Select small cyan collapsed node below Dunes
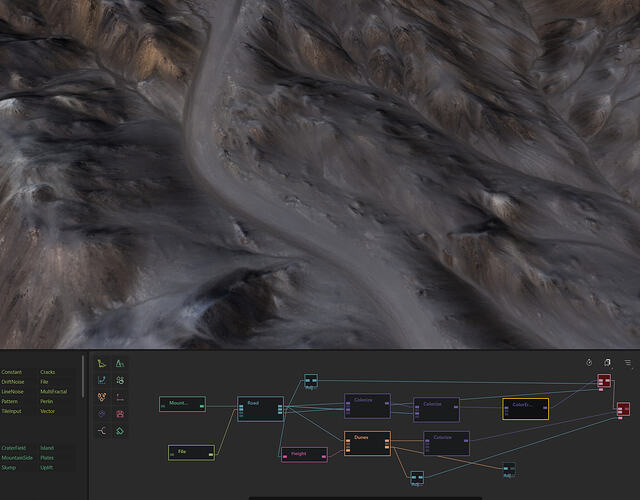The image size is (640, 500). [417, 478]
